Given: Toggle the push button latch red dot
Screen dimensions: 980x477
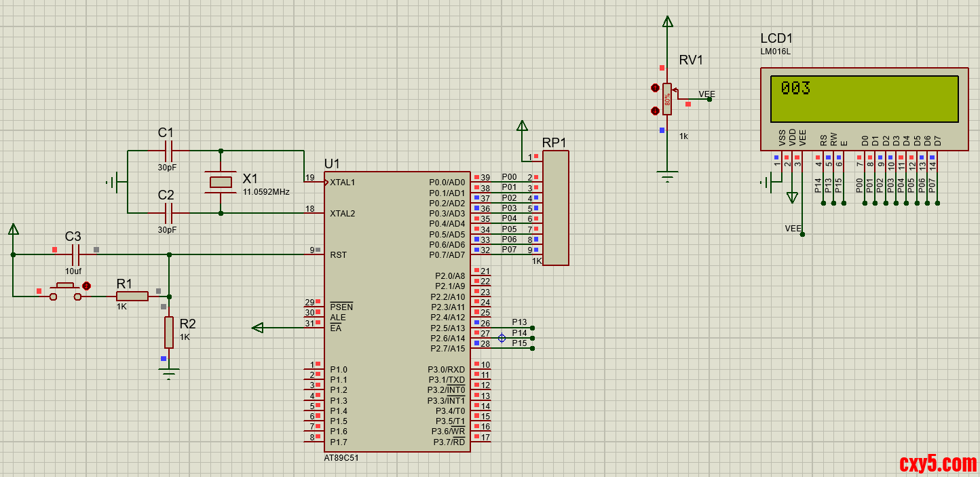Looking at the screenshot, I should (86, 286).
